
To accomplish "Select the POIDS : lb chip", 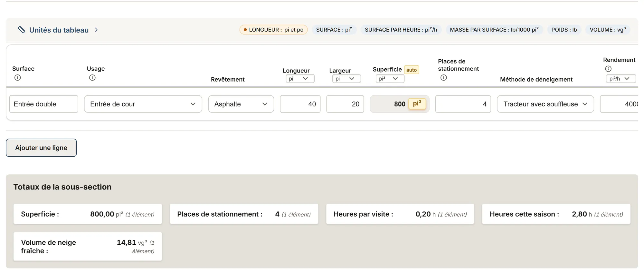I will (x=564, y=30).
